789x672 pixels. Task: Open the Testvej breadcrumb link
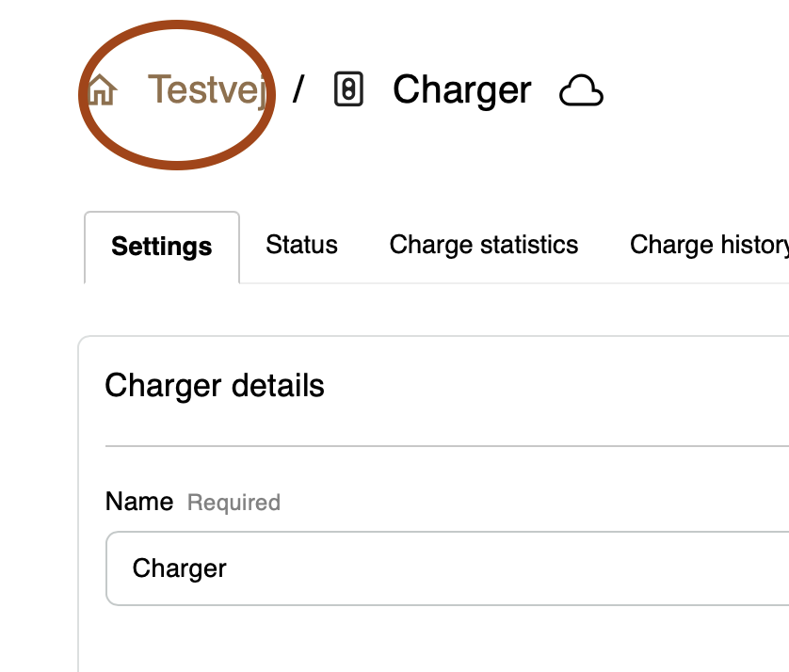click(209, 90)
